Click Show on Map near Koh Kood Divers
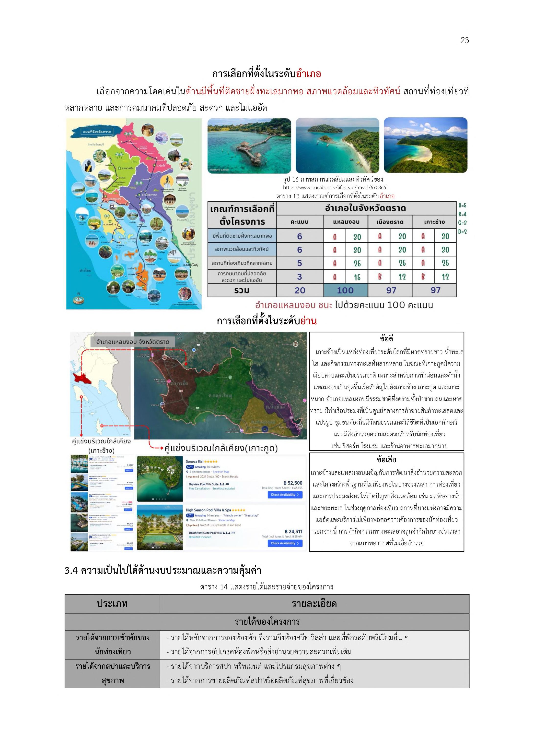 [226, 520]
